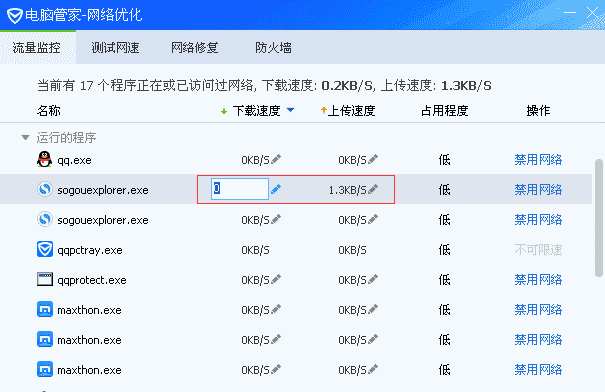Click the 1.3KB/S upload value in the list

[347, 190]
